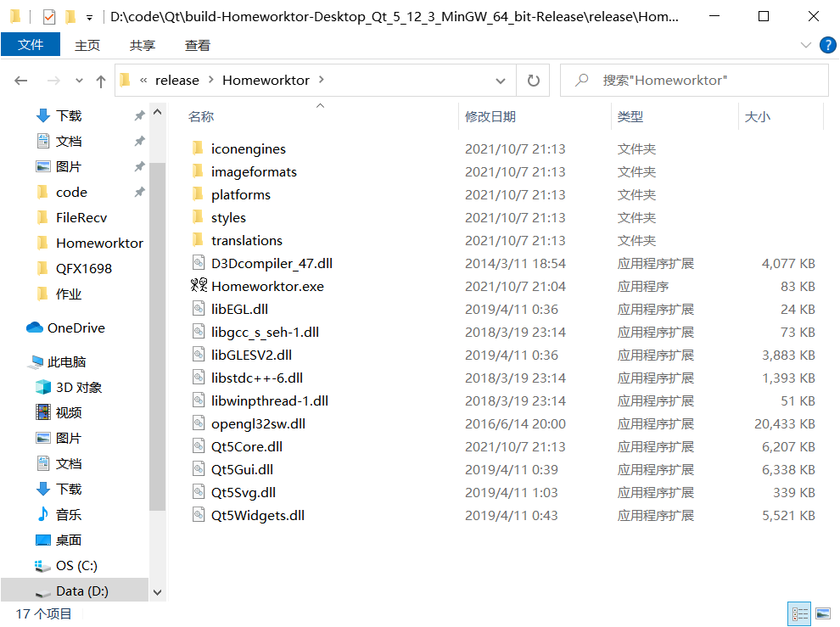The image size is (840, 627).
Task: Select the Qt5Widgets.dll file icon
Action: tap(199, 514)
